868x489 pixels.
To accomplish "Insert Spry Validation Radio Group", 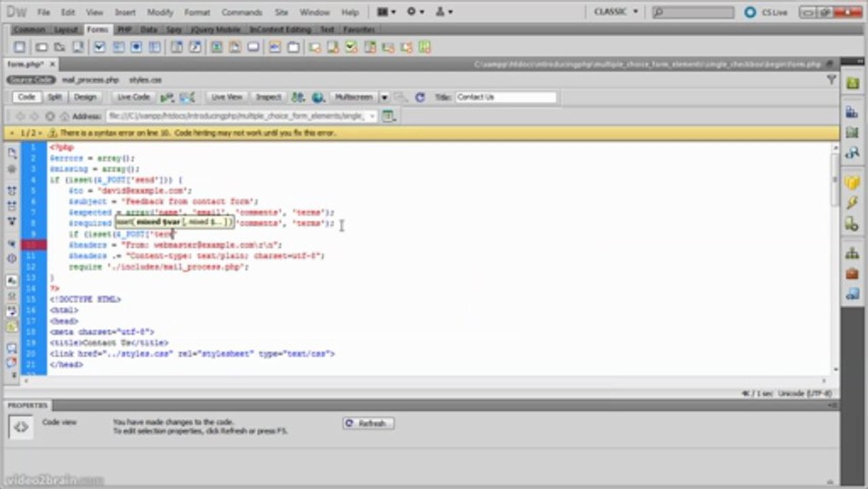I will [x=425, y=48].
